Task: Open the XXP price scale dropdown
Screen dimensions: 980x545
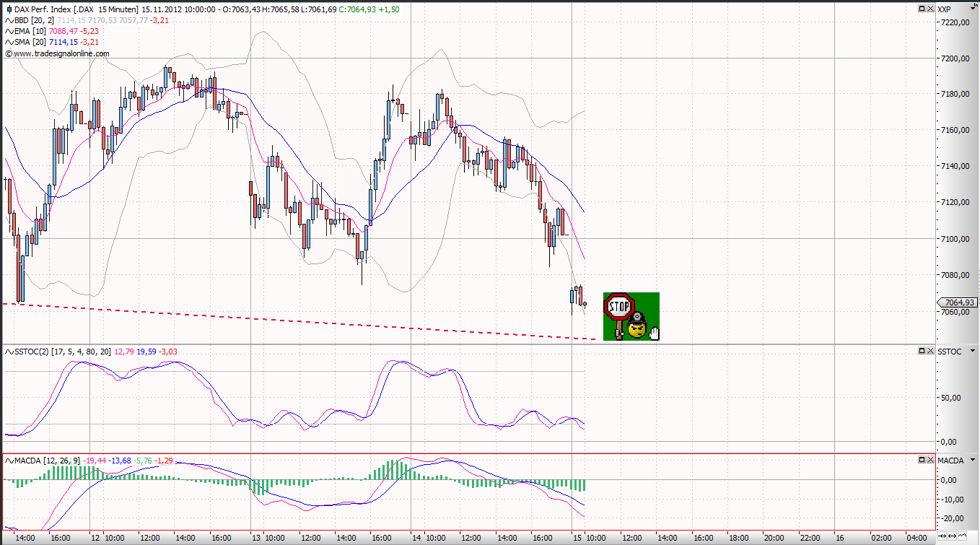Action: tap(974, 9)
